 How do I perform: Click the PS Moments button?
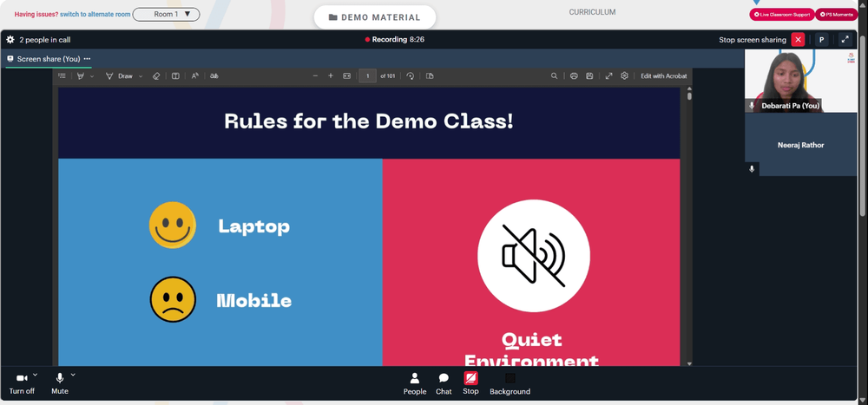pos(837,15)
